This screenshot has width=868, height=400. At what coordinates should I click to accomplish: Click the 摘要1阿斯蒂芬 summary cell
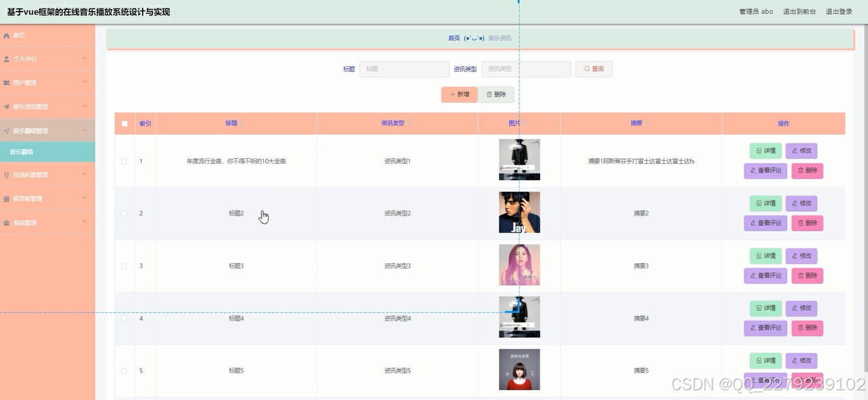(x=641, y=161)
